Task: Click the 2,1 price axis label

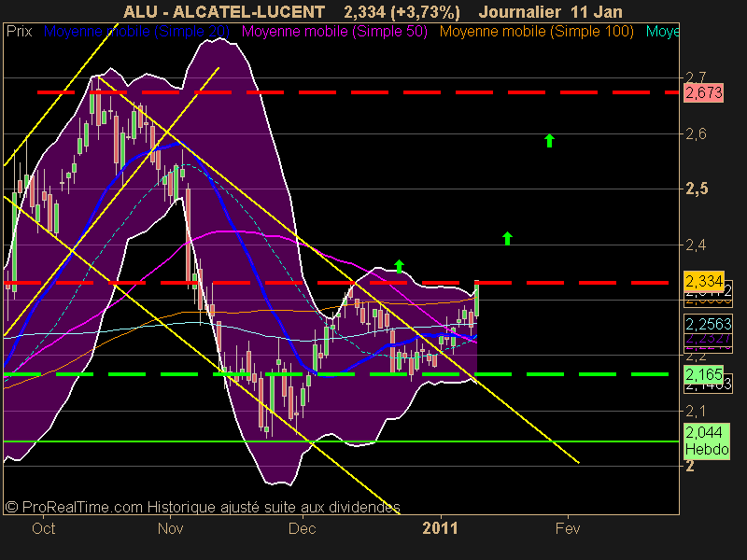Action: (696, 411)
